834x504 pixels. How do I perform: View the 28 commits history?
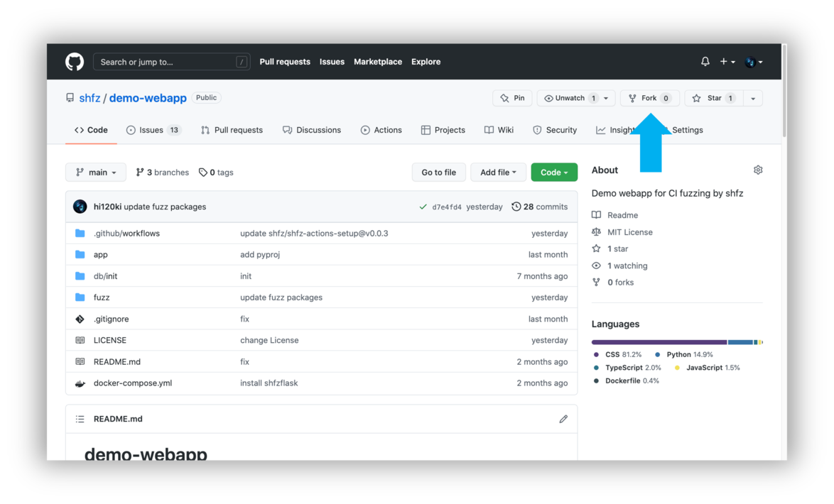(540, 207)
